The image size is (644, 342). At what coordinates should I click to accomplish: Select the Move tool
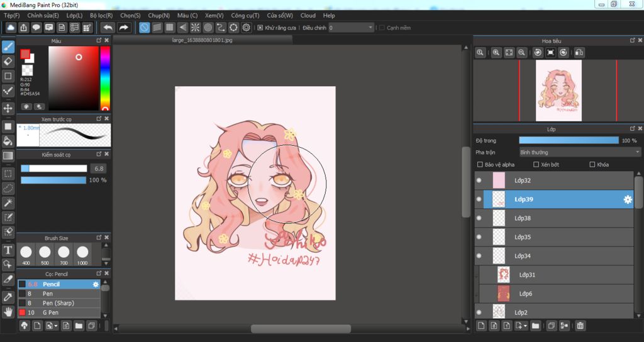[x=8, y=108]
